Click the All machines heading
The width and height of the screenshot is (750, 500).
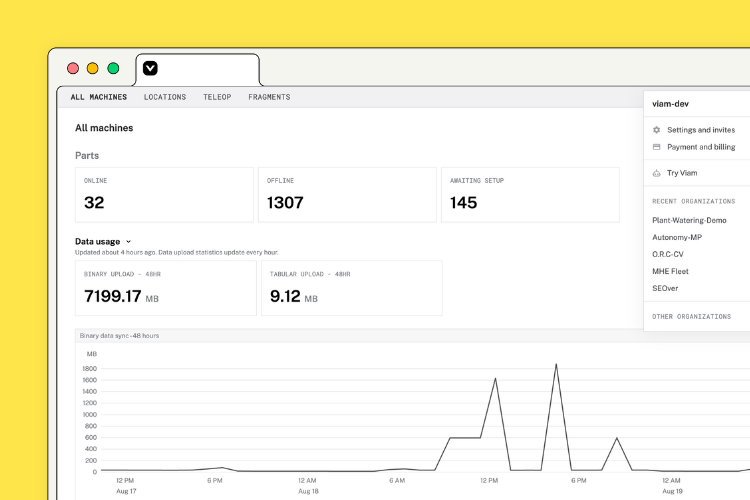(104, 128)
